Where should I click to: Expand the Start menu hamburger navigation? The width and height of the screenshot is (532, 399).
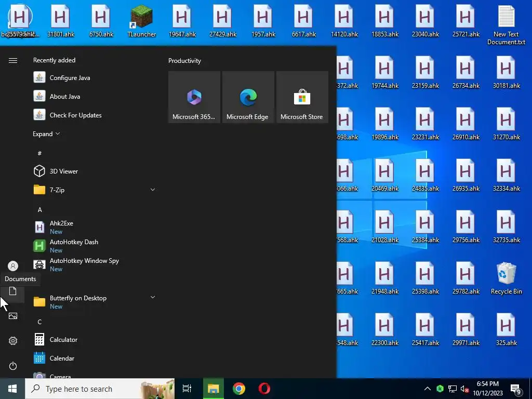pos(13,60)
